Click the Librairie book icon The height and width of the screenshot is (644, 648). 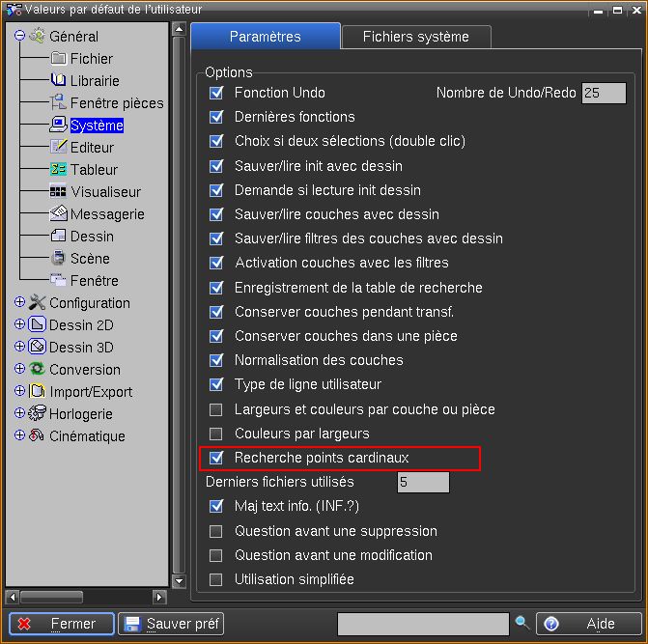[x=58, y=81]
